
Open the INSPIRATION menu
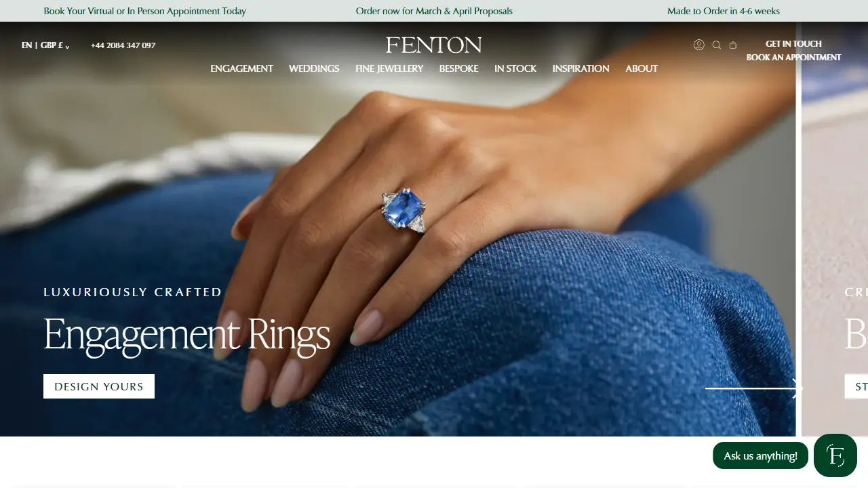point(580,68)
